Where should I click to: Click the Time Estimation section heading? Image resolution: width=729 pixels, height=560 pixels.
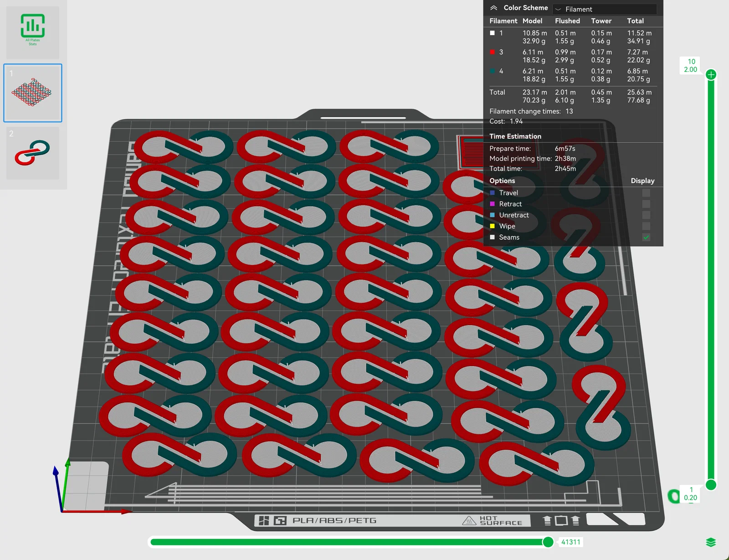tap(515, 136)
